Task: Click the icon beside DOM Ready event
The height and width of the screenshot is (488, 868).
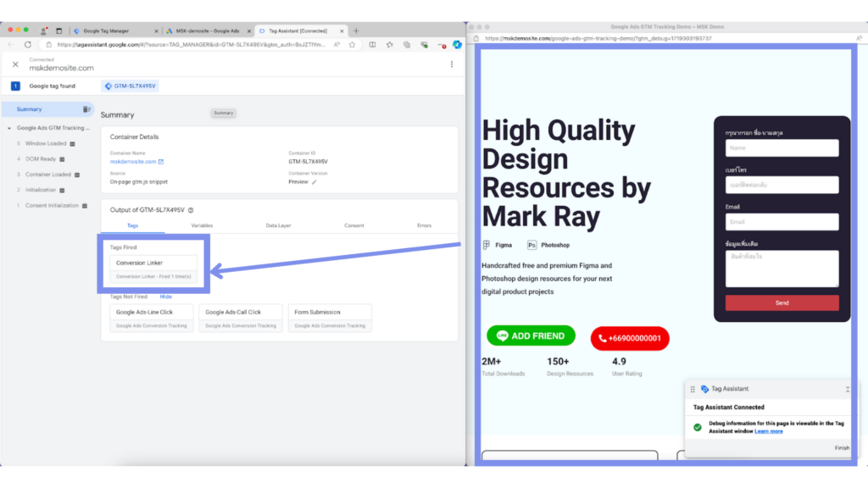Action: (62, 159)
